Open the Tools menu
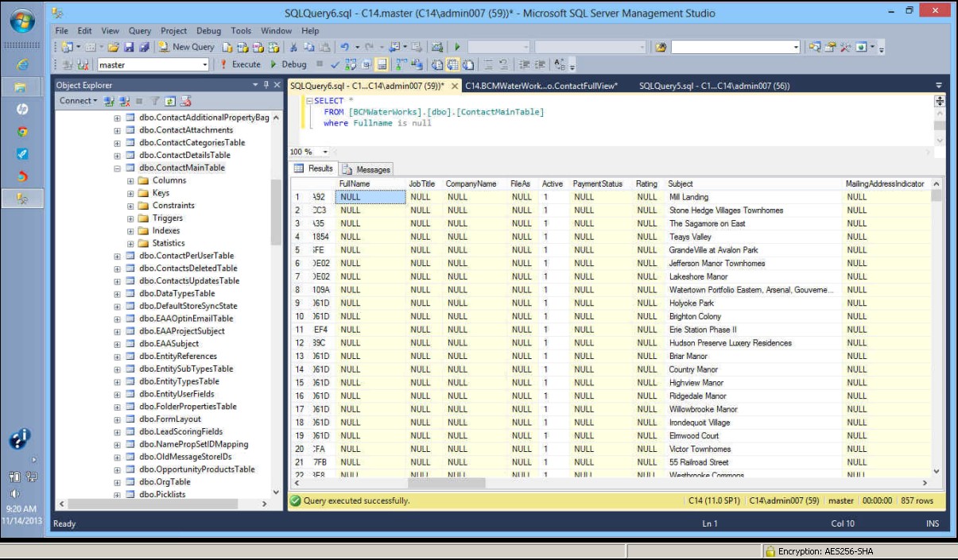 tap(241, 31)
